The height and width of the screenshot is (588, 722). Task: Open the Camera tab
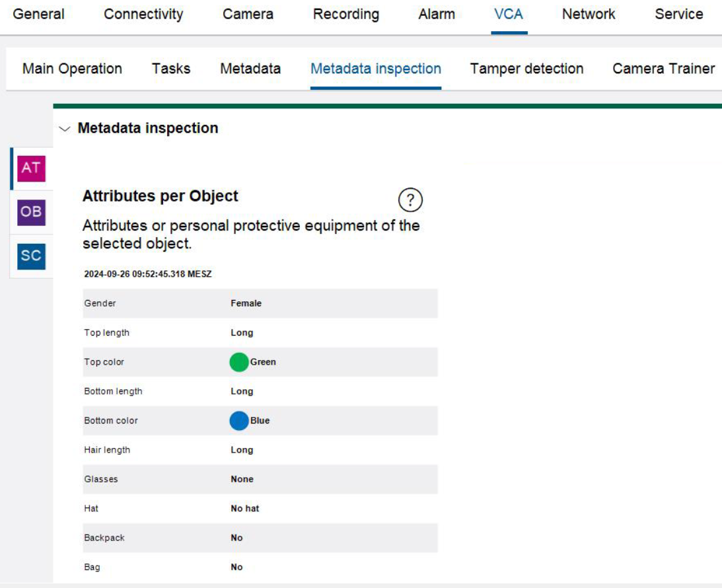(x=248, y=15)
